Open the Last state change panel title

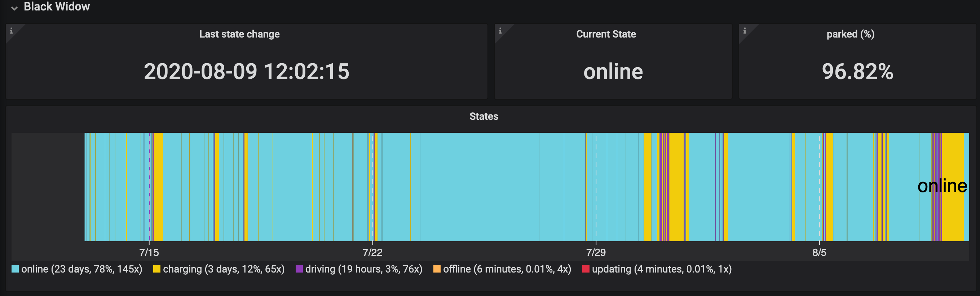(239, 34)
